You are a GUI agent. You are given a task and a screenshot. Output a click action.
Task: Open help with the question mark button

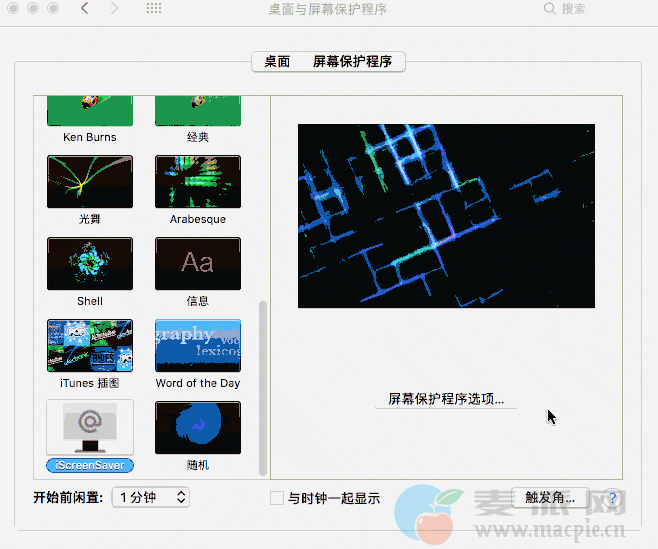click(613, 498)
